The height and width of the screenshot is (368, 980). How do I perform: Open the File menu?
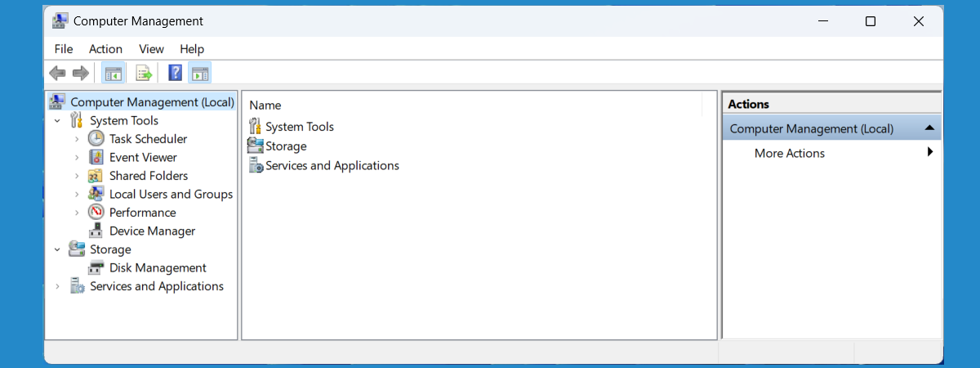[x=64, y=49]
